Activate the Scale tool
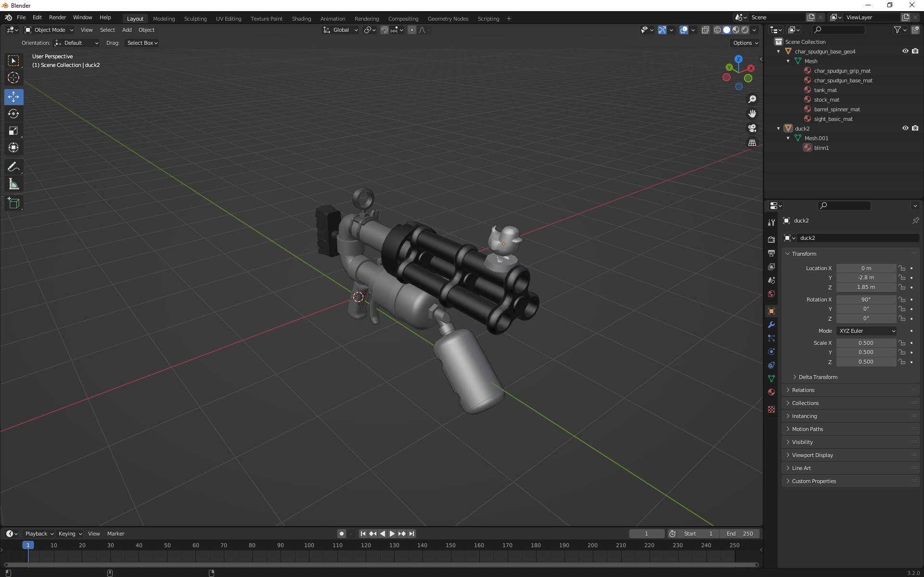The image size is (924, 577). pyautogui.click(x=13, y=131)
